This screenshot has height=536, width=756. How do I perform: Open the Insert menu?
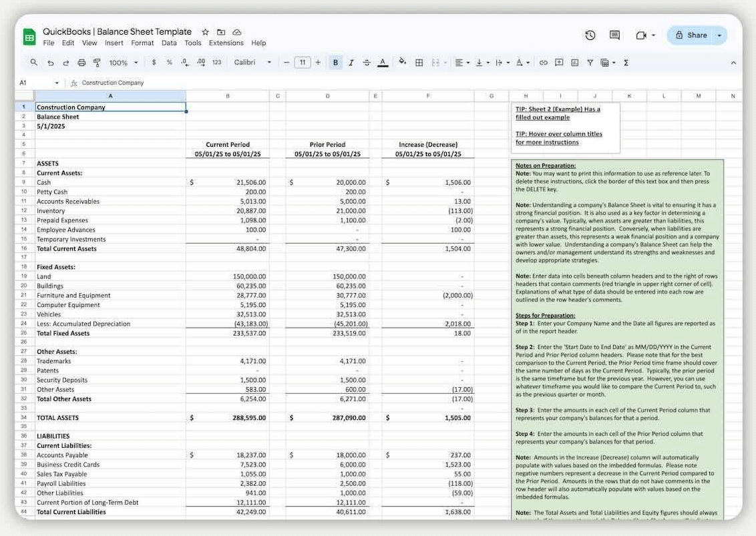tap(114, 43)
